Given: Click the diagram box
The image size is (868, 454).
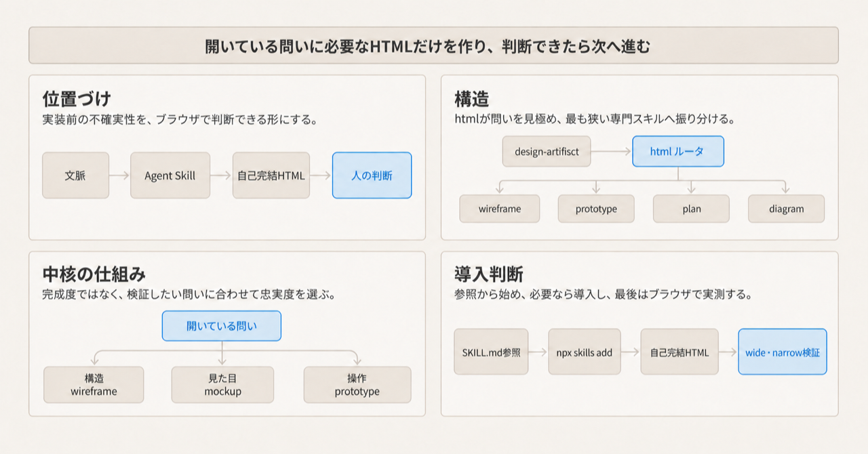Looking at the screenshot, I should pyautogui.click(x=787, y=209).
